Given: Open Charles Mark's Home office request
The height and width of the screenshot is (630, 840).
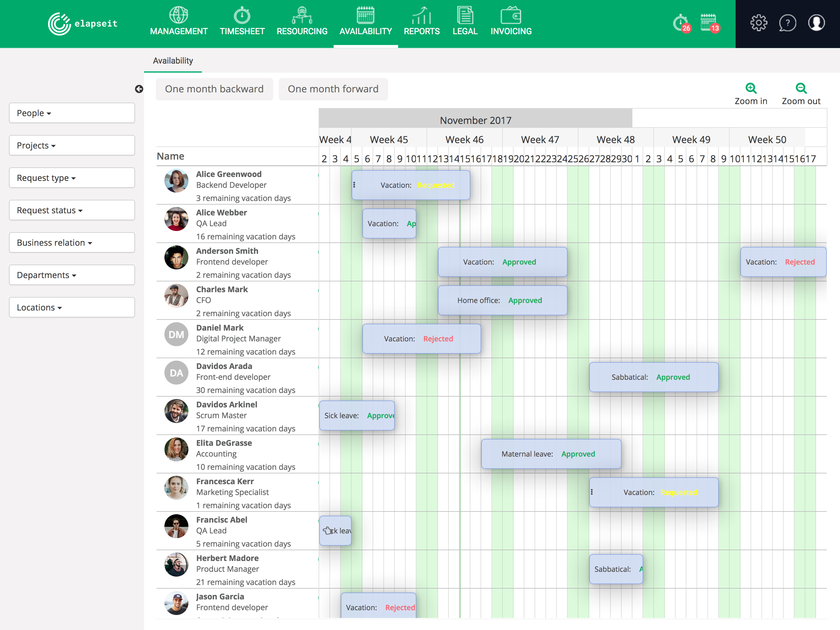Looking at the screenshot, I should click(x=502, y=300).
